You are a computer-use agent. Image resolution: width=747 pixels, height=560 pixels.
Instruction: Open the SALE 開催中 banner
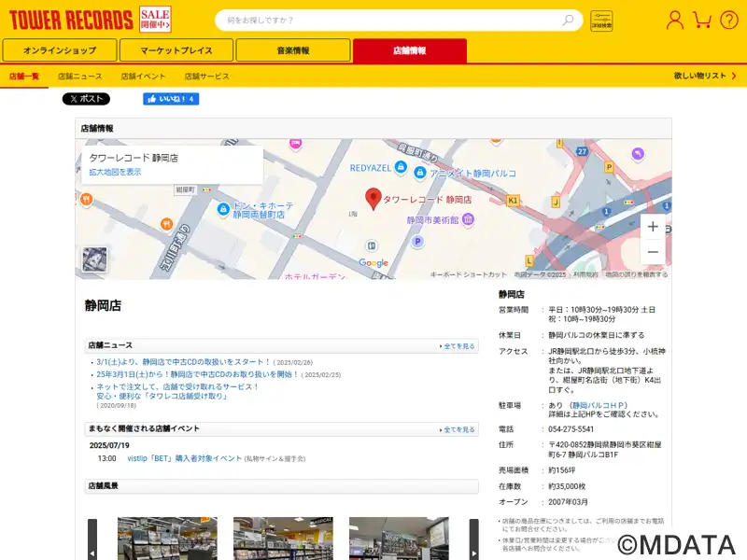coord(155,20)
